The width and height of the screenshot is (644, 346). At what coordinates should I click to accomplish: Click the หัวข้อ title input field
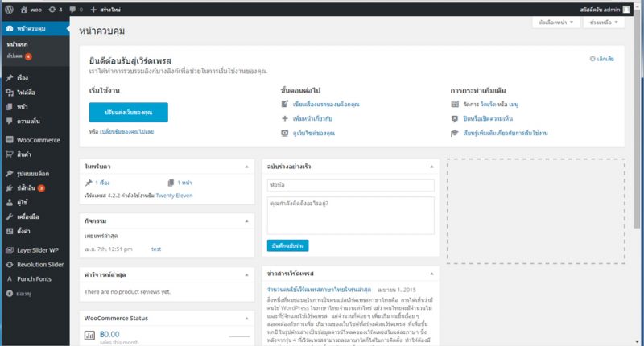click(350, 186)
